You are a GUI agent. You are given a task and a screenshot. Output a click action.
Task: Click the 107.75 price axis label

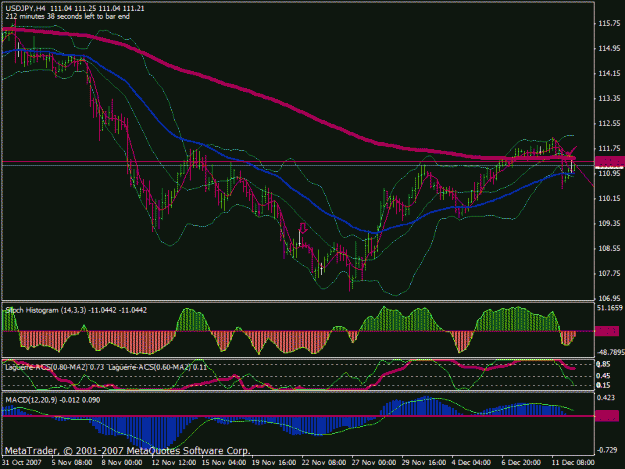[609, 273]
